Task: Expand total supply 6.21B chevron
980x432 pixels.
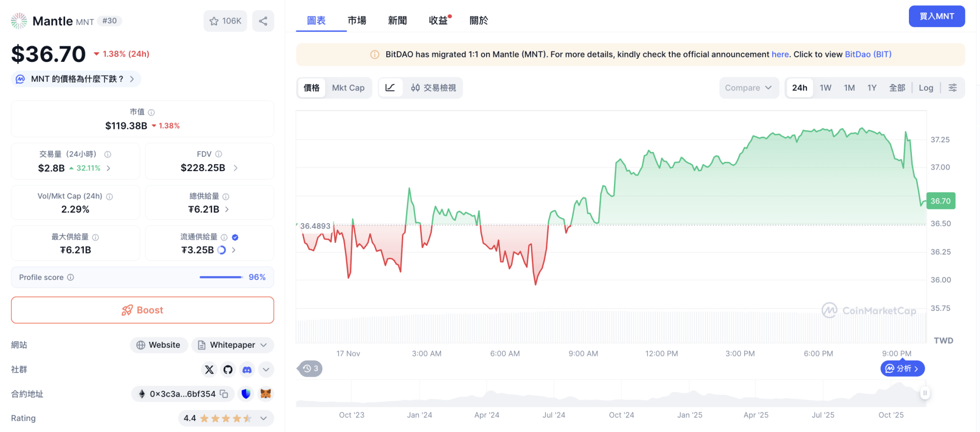Action: pos(227,209)
